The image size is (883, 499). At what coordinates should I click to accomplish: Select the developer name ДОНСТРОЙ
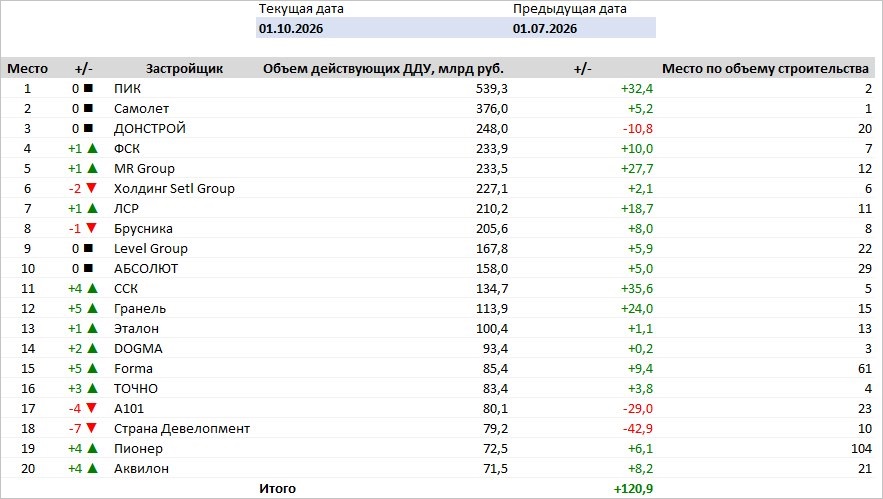pyautogui.click(x=150, y=128)
